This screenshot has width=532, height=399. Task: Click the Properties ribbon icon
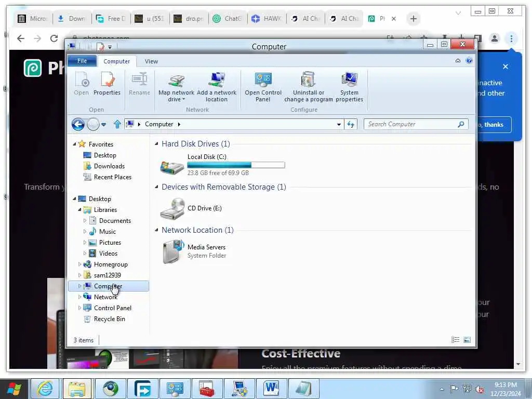pos(107,84)
